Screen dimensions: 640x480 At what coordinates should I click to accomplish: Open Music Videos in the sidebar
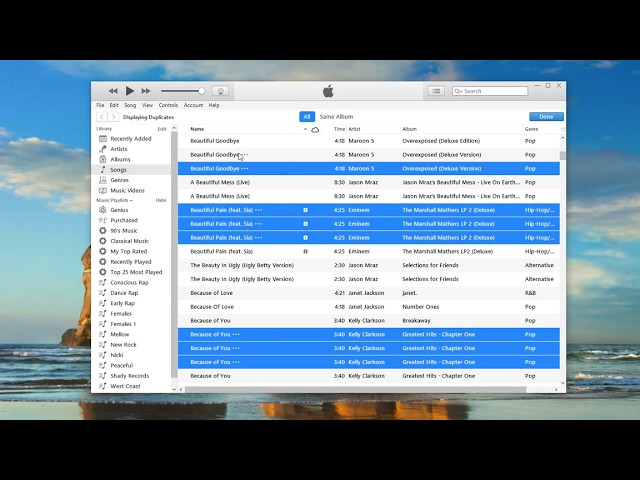[127, 190]
